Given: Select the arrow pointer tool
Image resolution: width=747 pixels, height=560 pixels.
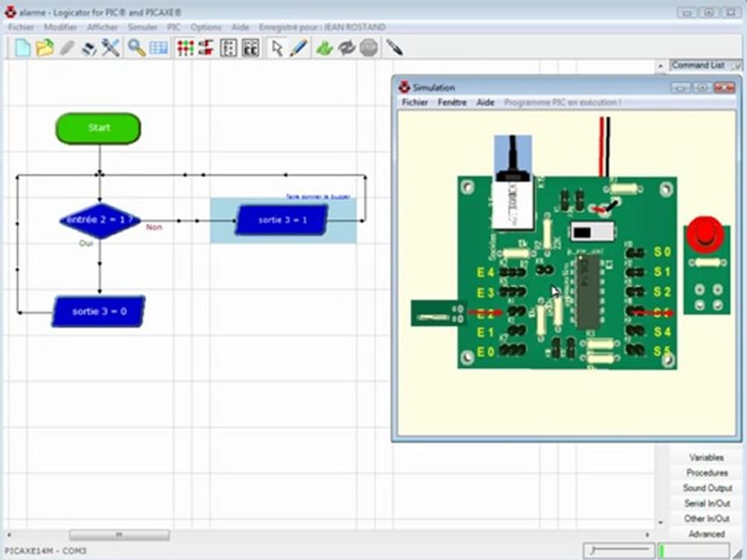Looking at the screenshot, I should pyautogui.click(x=277, y=48).
